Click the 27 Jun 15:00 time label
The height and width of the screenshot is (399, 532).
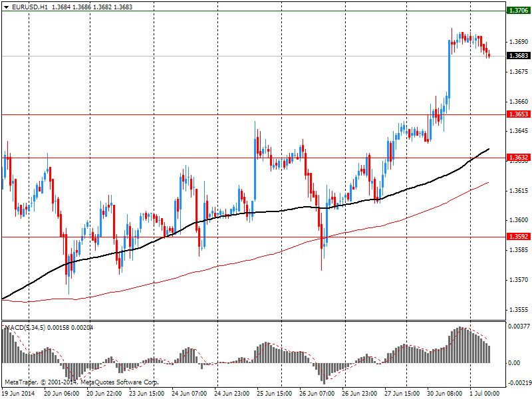coord(402,393)
